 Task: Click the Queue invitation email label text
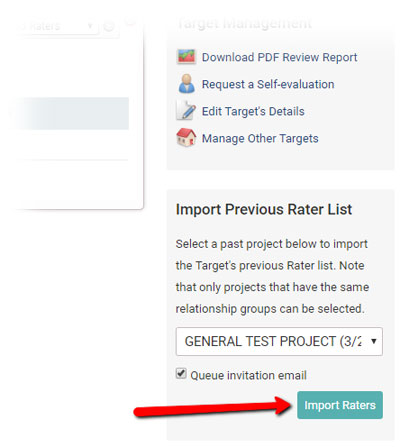248,375
